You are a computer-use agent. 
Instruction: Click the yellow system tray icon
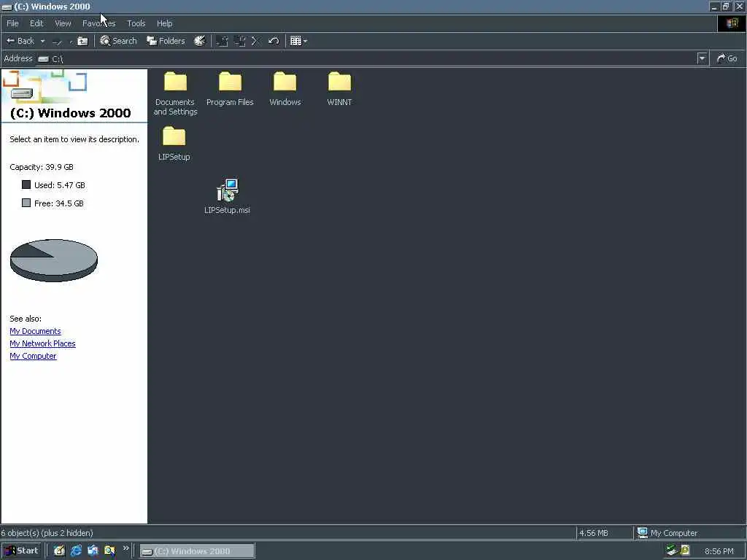point(685,551)
